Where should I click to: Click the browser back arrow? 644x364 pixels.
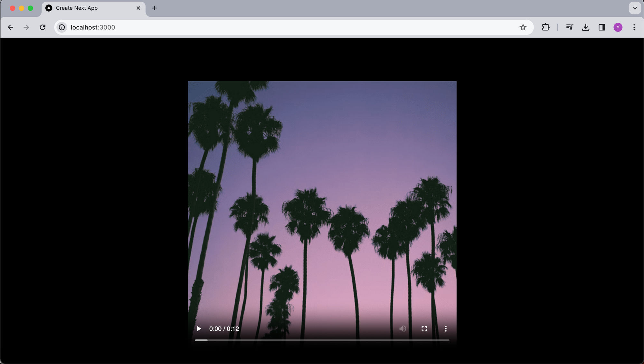[x=10, y=27]
